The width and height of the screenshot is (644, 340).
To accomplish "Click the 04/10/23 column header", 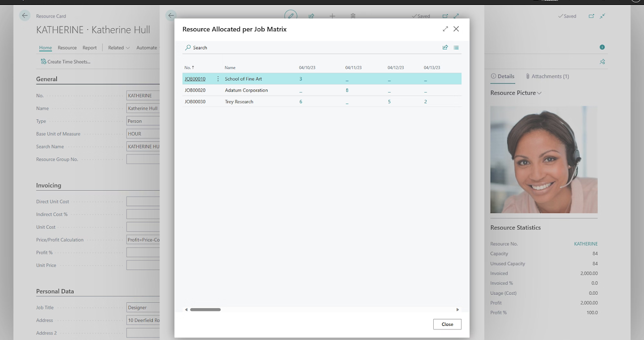I will pyautogui.click(x=307, y=67).
